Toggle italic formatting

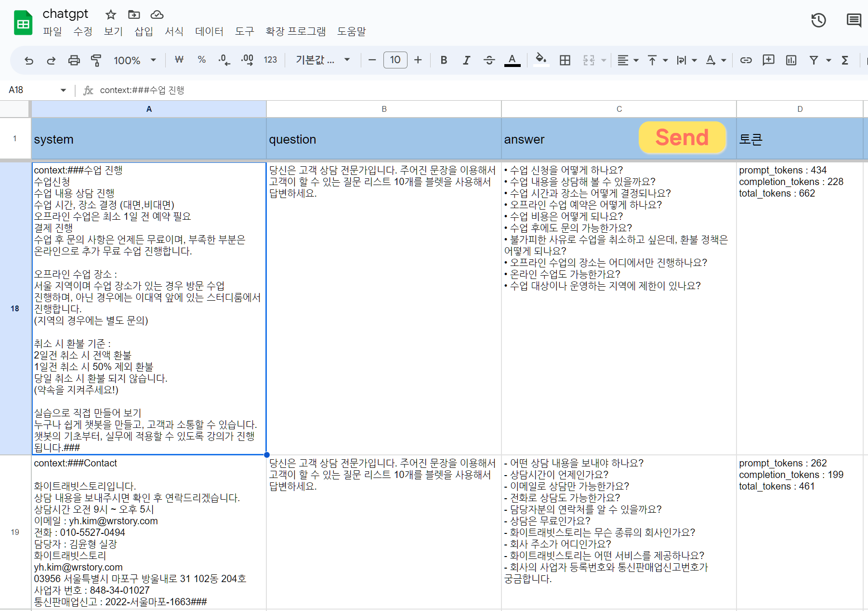click(x=466, y=60)
